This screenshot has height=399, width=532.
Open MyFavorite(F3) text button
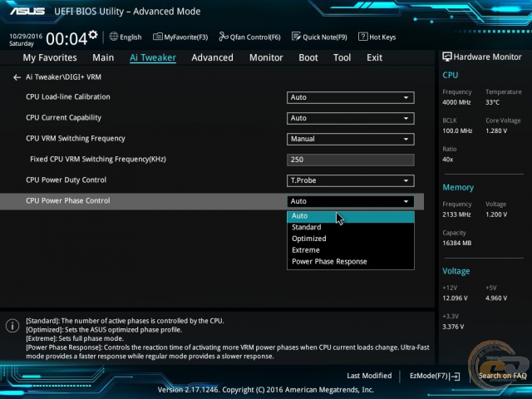tap(186, 37)
